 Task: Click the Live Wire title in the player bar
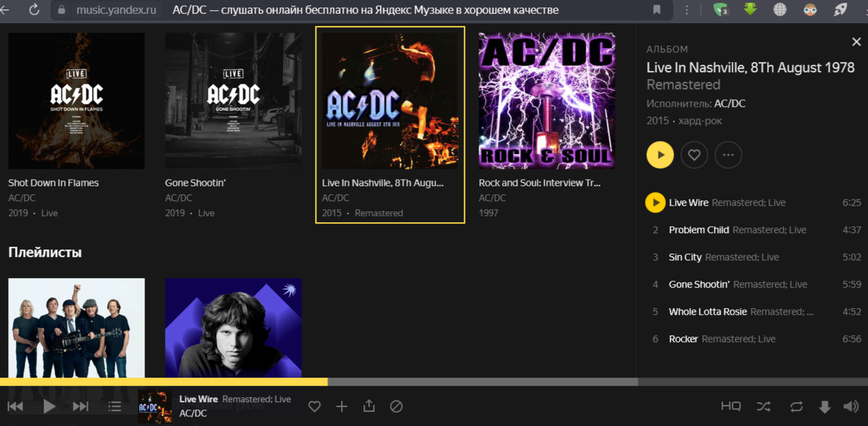click(198, 399)
